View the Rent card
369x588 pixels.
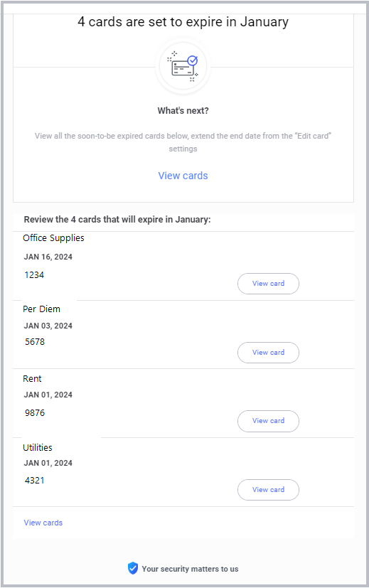tap(268, 421)
